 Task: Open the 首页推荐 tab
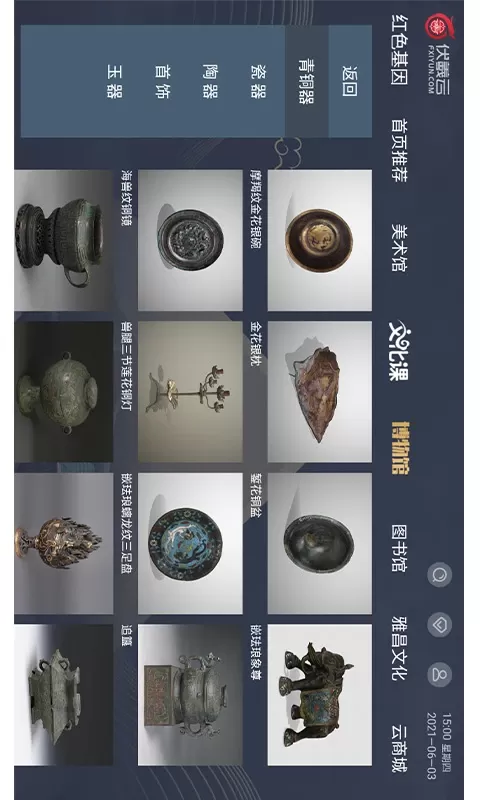pos(399,150)
